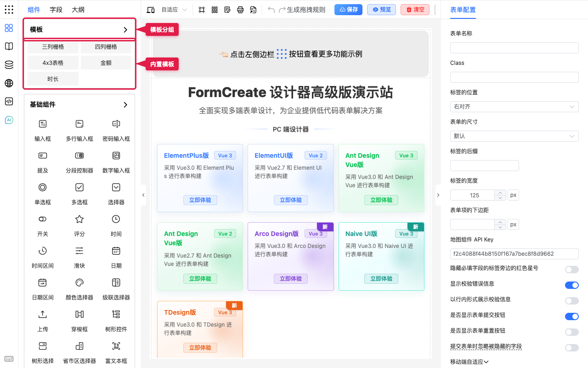Viewport: 588px width, 368px height.
Task: Pick the 穿梭框 transfer component
Action: point(79,321)
